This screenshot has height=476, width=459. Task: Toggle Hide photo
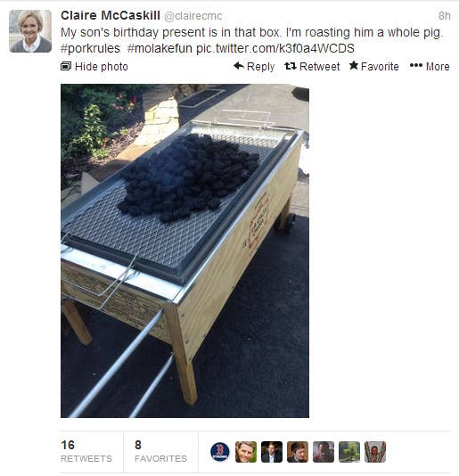(x=94, y=67)
